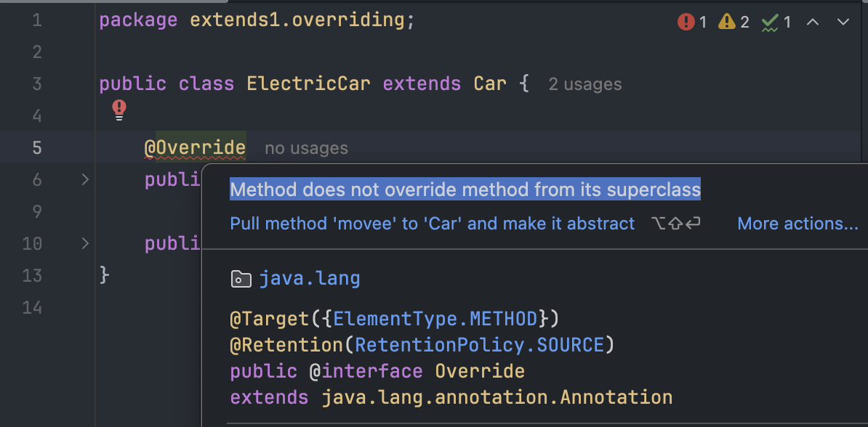The width and height of the screenshot is (868, 427).
Task: Follow the RetentionPolicy.SOURCE link
Action: tap(479, 345)
